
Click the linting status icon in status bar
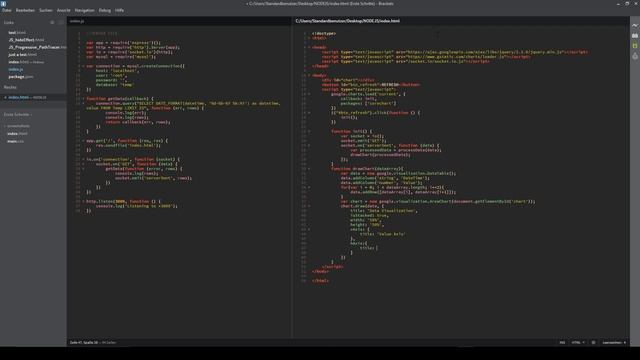point(593,342)
